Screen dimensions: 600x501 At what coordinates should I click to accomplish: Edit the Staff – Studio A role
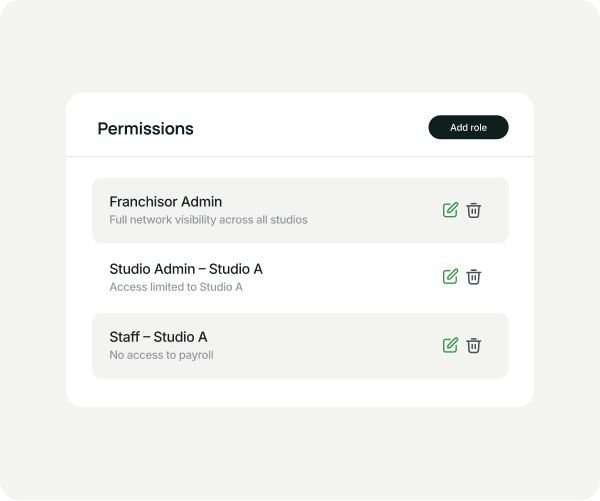pos(450,345)
